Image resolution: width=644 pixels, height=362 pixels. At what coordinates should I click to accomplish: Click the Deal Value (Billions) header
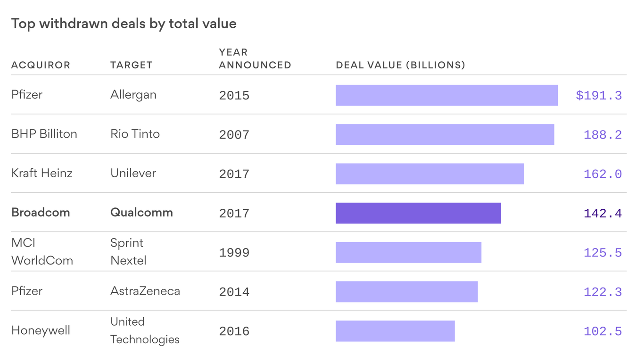click(x=400, y=65)
